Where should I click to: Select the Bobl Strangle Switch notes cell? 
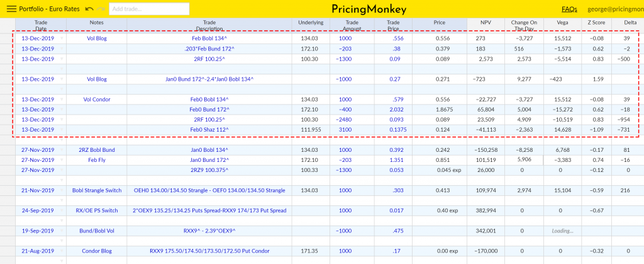point(96,190)
